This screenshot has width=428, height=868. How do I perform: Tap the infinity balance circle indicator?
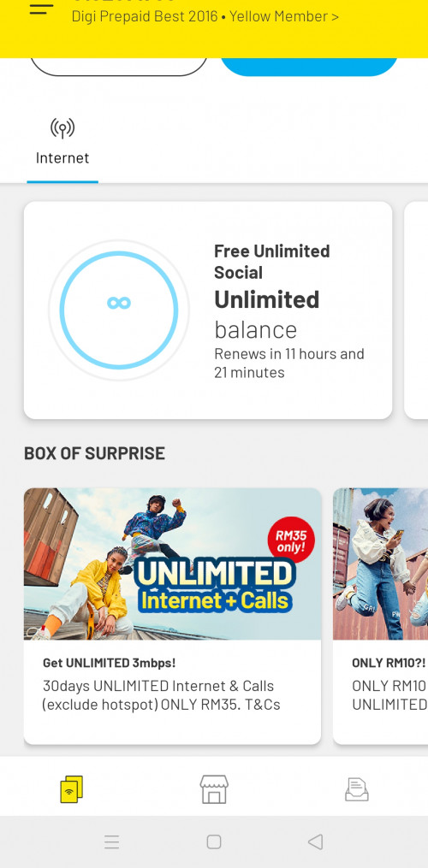pos(119,310)
